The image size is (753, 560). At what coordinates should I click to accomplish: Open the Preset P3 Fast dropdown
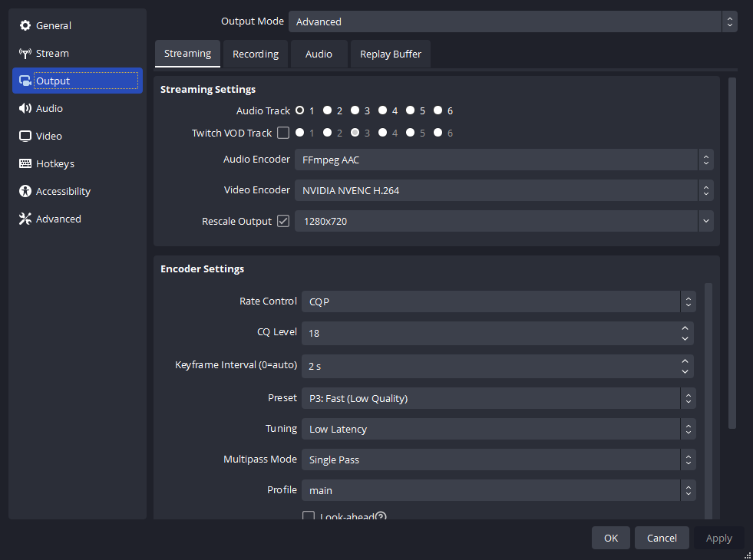click(498, 398)
